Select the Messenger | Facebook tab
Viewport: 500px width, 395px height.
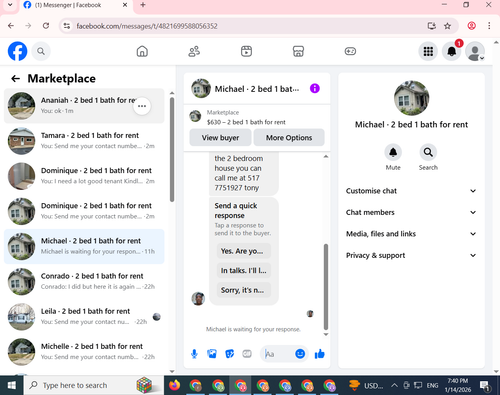pos(76,5)
